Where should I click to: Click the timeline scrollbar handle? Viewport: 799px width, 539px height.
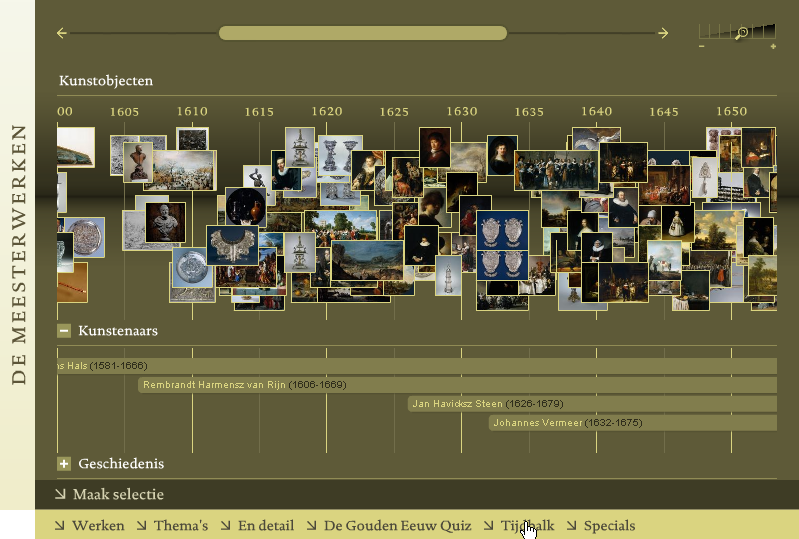363,33
